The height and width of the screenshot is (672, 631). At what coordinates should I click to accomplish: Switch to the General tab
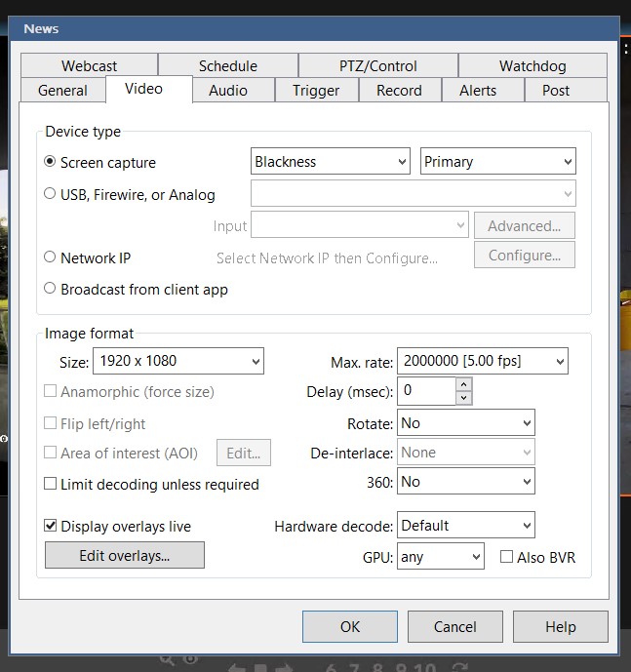[62, 91]
